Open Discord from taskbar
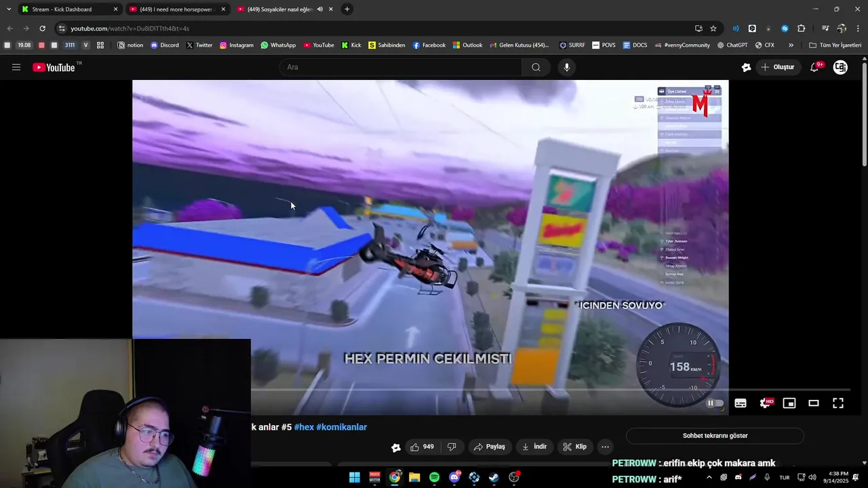 [454, 477]
